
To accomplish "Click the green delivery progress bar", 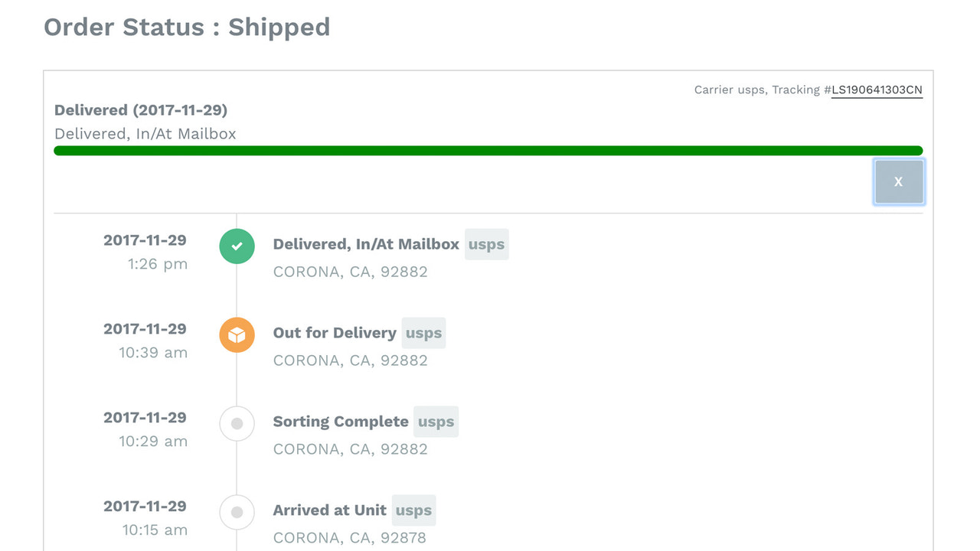I will pyautogui.click(x=488, y=150).
